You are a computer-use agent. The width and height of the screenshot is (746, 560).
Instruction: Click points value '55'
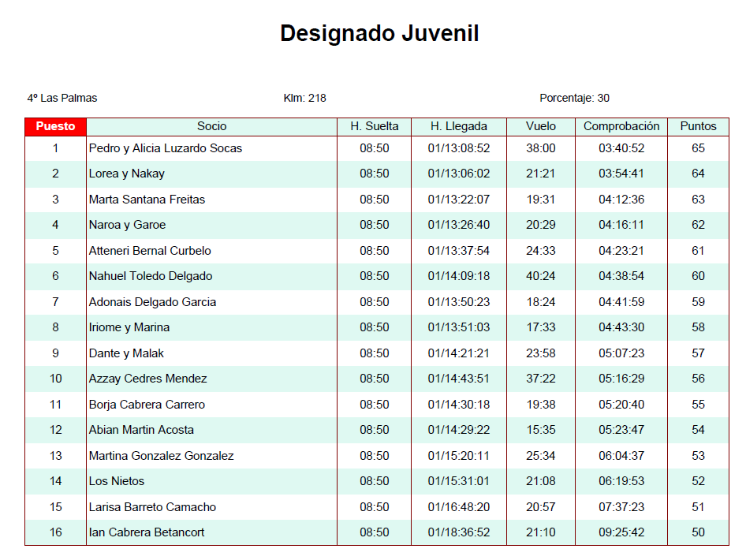698,405
